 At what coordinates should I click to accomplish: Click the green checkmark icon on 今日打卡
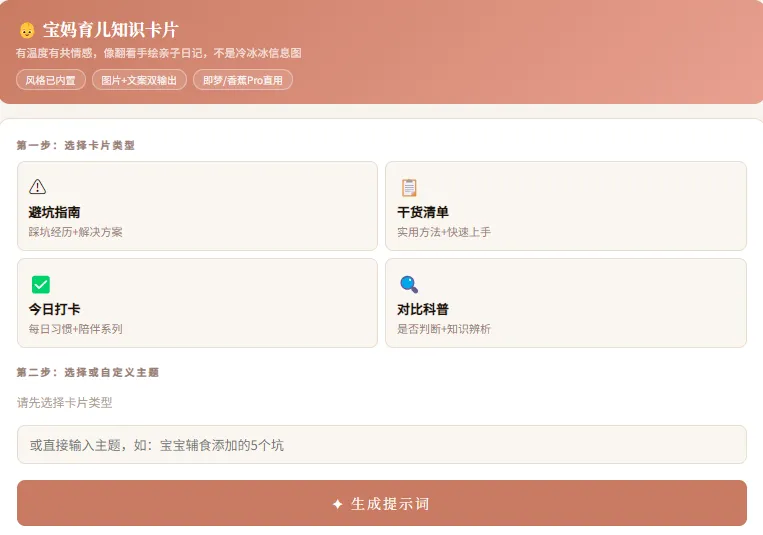point(40,284)
